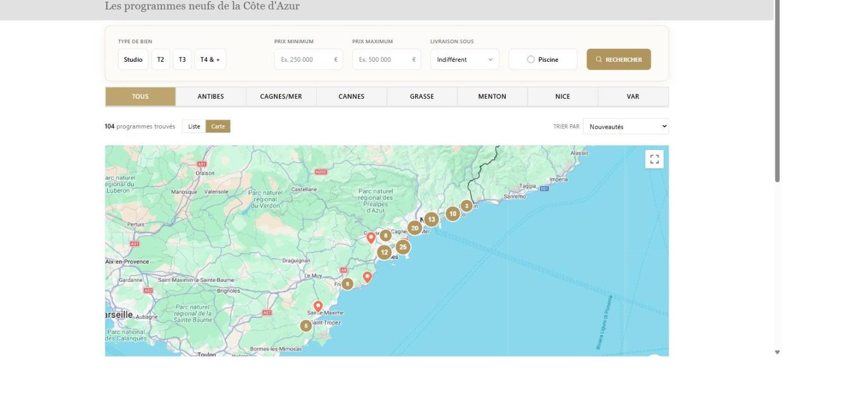Click the map cluster marker showing 10
868x401 pixels.
click(453, 214)
